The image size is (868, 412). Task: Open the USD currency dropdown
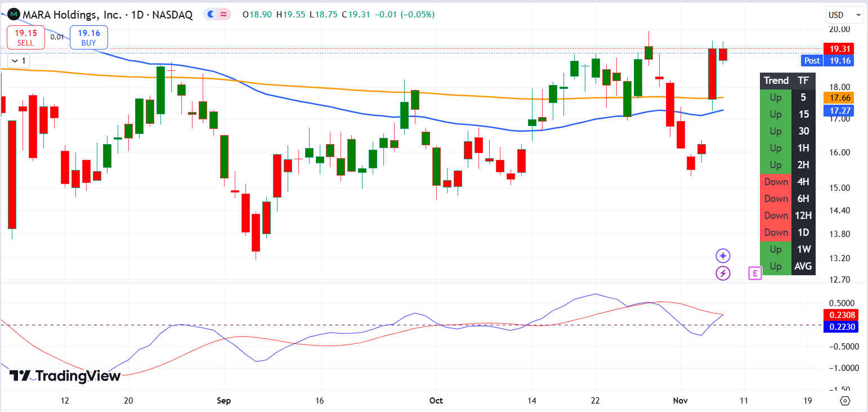click(844, 15)
